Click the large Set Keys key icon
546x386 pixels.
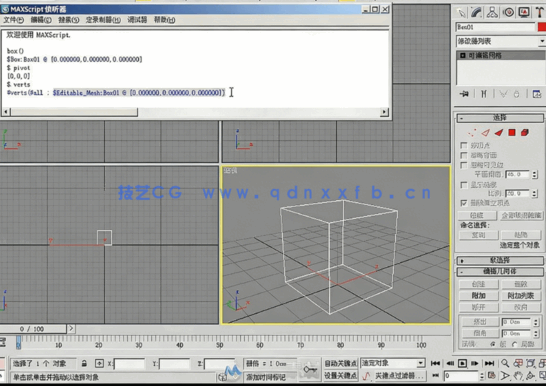[310, 370]
